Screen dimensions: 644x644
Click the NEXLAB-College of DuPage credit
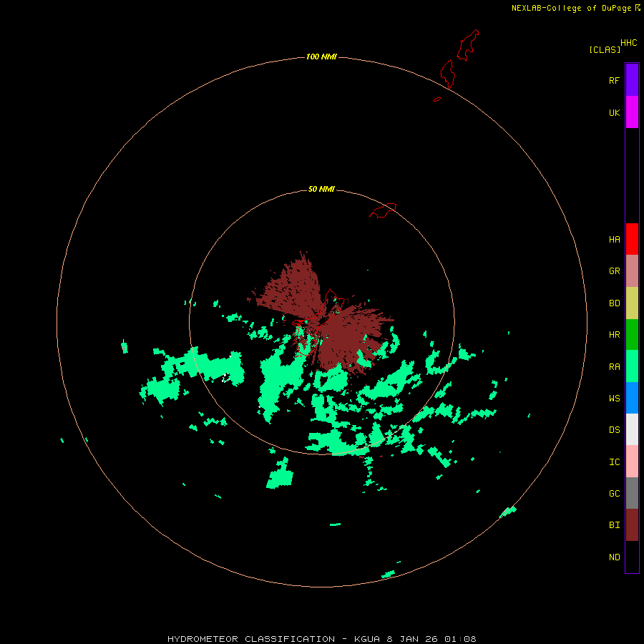[x=571, y=8]
